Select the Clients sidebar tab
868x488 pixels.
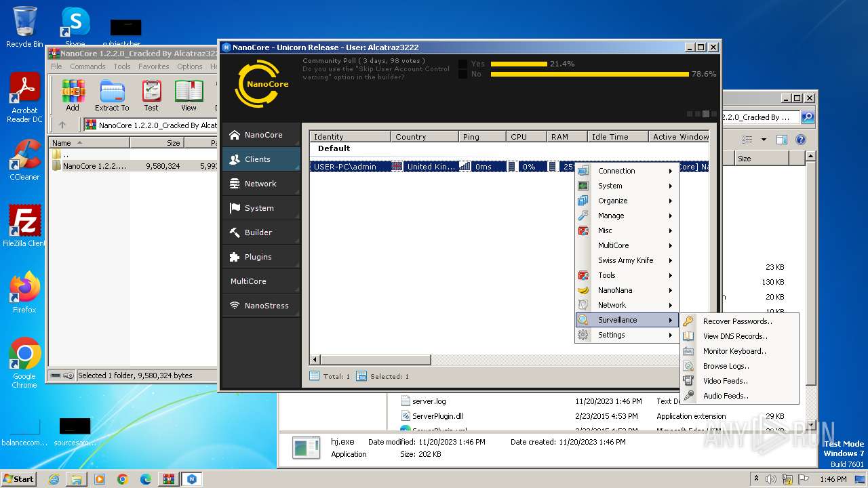coord(261,159)
